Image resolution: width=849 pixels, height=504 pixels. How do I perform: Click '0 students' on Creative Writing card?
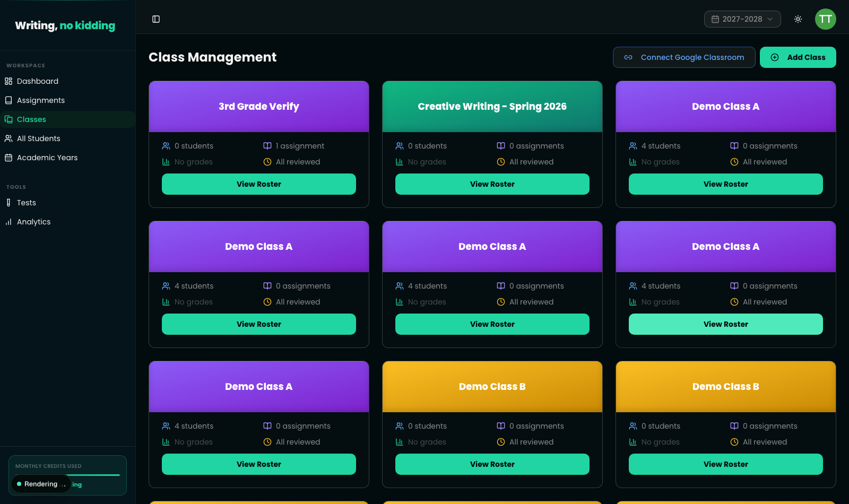[x=427, y=146]
